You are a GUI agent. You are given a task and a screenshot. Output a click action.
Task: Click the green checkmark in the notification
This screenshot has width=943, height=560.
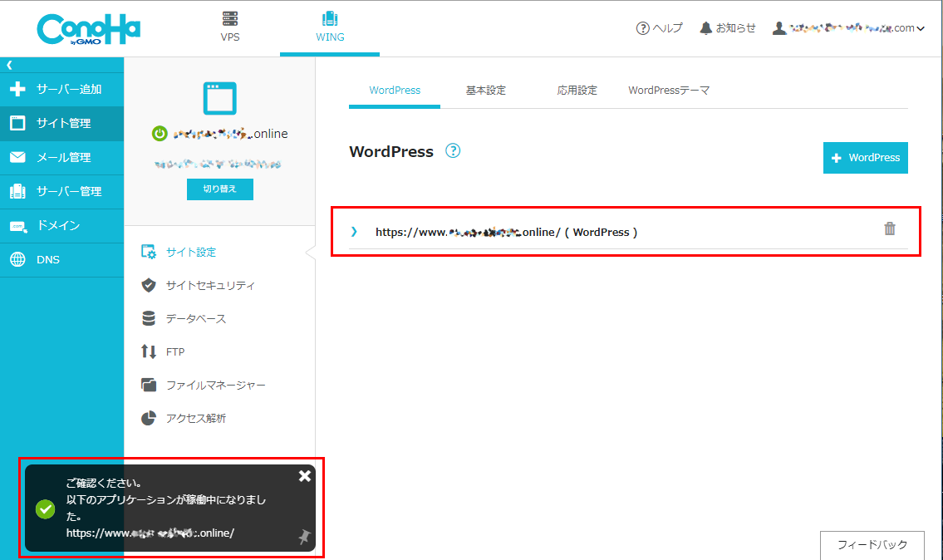[x=45, y=508]
